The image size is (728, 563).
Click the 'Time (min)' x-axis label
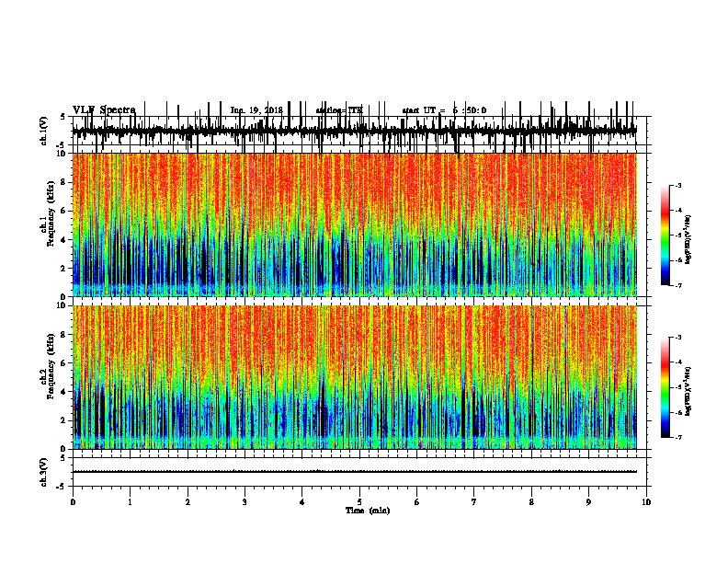[368, 511]
